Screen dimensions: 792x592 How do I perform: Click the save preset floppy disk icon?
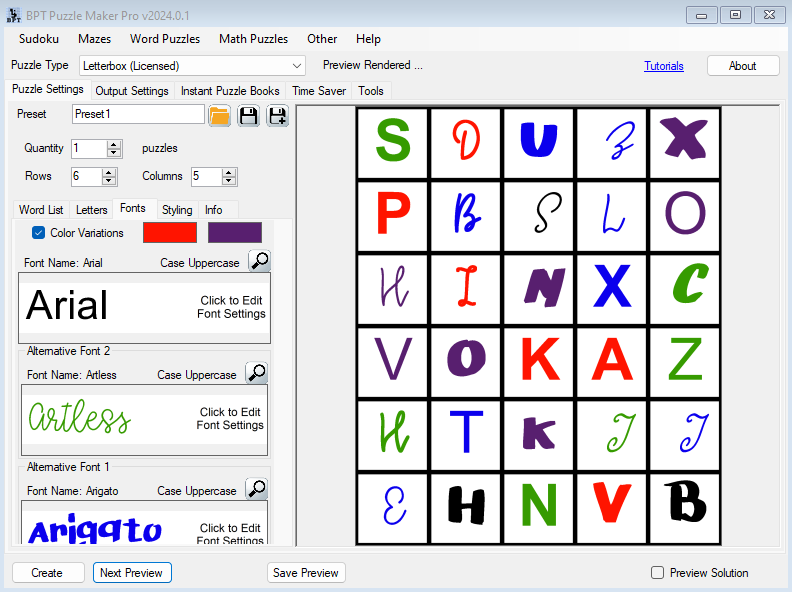[248, 115]
